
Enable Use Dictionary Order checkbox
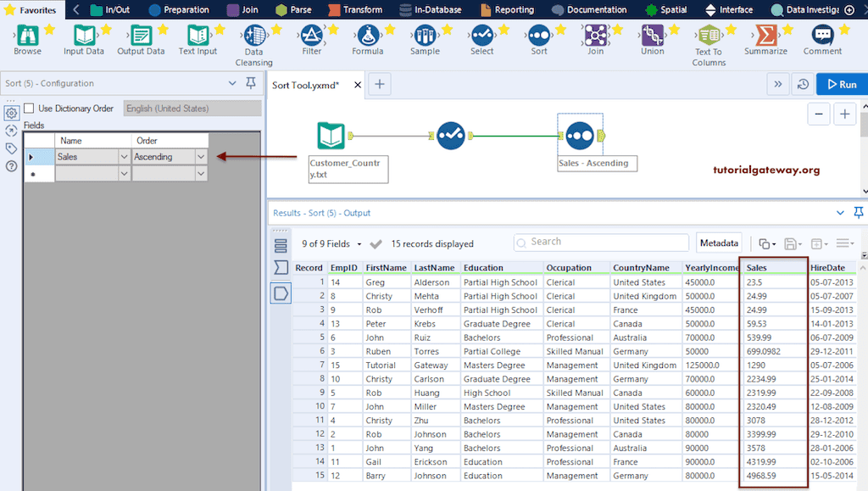click(x=29, y=109)
